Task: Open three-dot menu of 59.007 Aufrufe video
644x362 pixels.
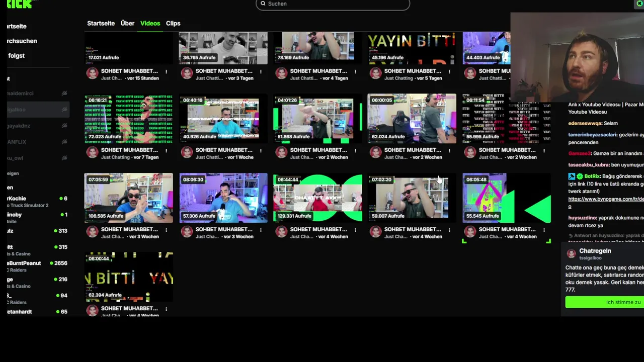Action: coord(449,230)
